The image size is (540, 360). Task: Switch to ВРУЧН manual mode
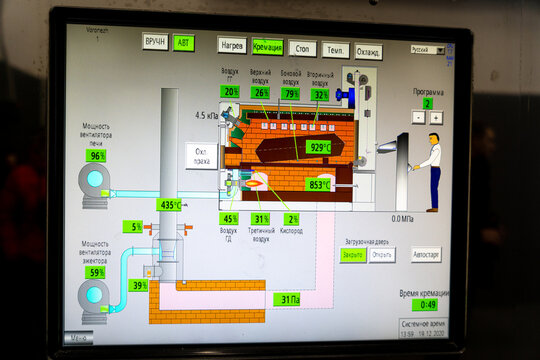155,42
